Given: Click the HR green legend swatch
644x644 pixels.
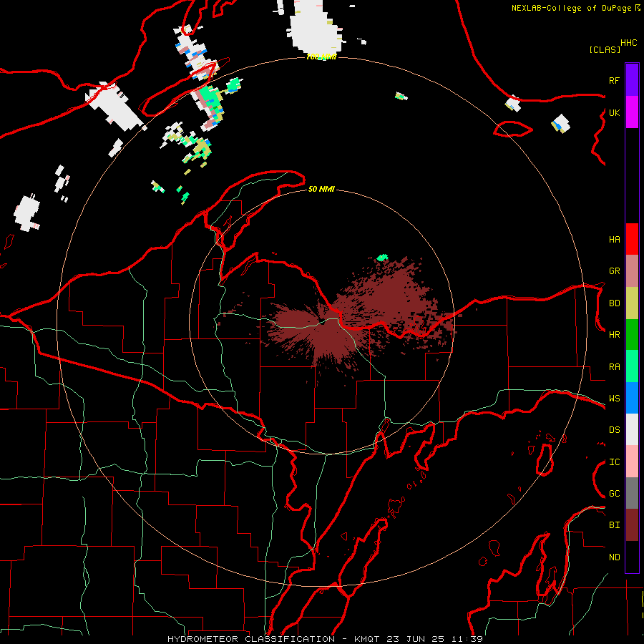Looking at the screenshot, I should pos(632,335).
